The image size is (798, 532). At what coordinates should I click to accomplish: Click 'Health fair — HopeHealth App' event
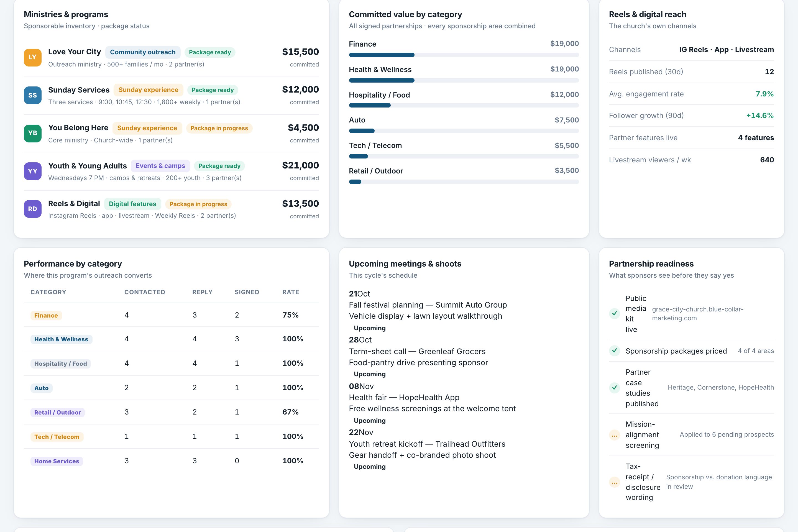point(404,397)
